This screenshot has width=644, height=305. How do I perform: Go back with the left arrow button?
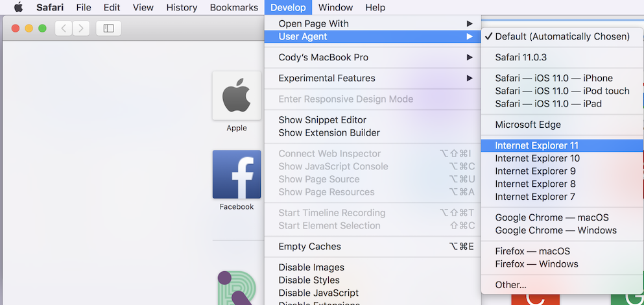[64, 28]
